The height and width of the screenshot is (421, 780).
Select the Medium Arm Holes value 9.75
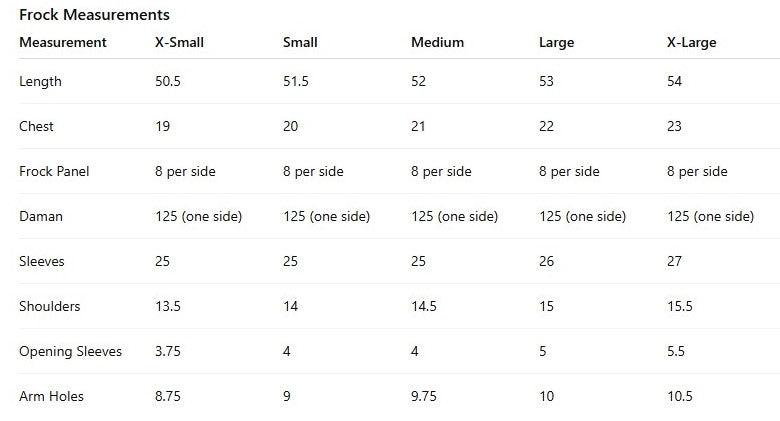(424, 397)
